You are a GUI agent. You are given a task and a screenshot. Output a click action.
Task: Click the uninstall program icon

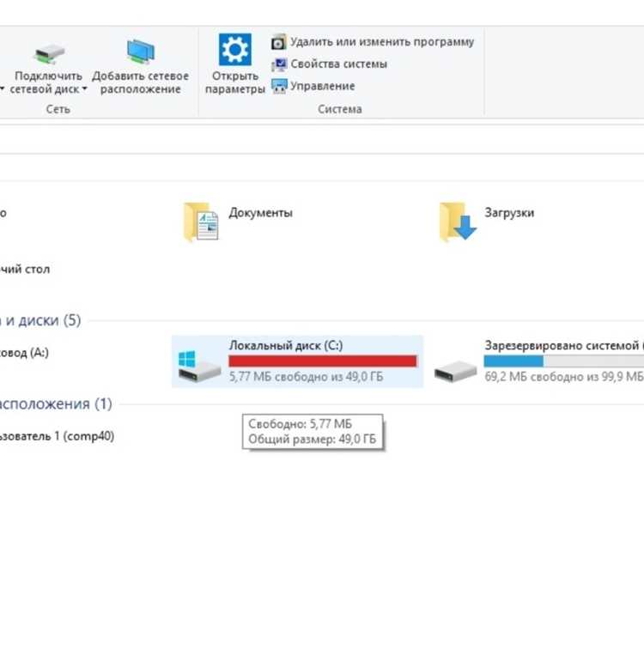[279, 42]
